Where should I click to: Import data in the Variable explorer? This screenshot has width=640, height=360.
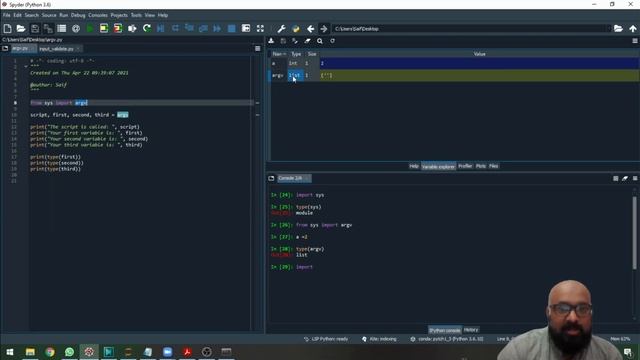pos(271,41)
